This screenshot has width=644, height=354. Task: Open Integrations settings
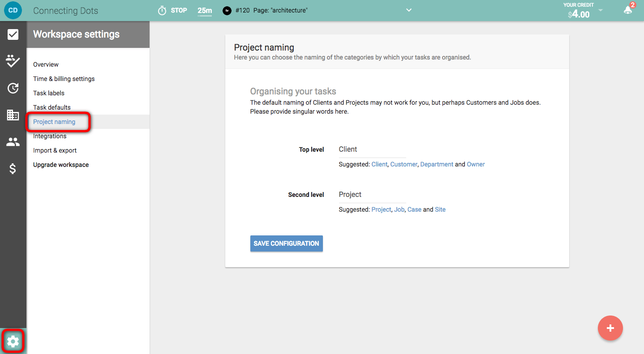(50, 136)
